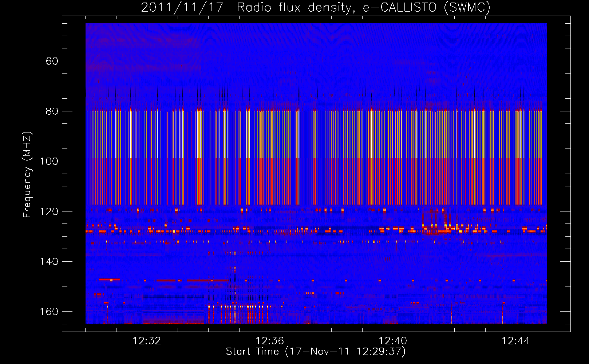The width and height of the screenshot is (589, 364).
Task: Click the plot title '2011/11/17 Radio flux density'
Action: coord(316,7)
